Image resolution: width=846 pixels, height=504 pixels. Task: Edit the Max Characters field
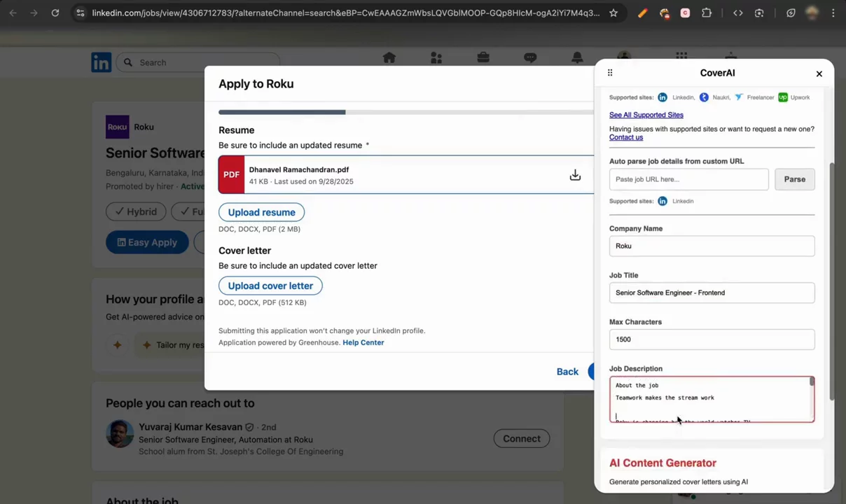712,339
